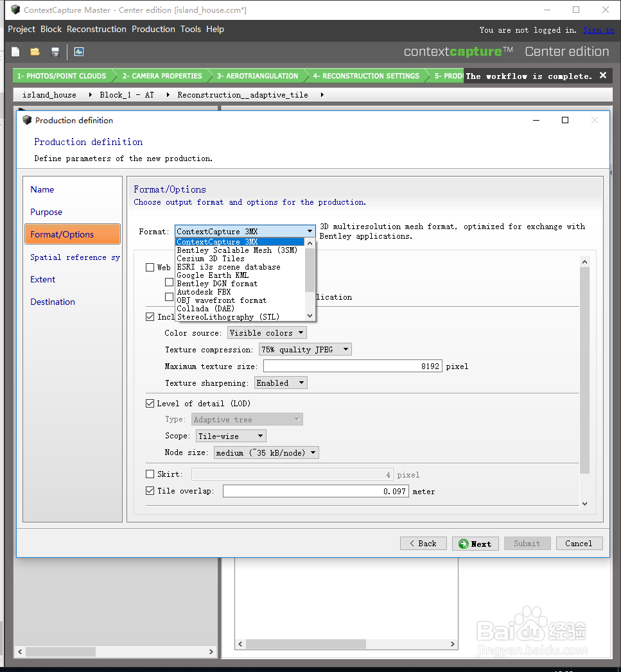Click the Production definition dialog cube icon
Viewport: 621px width, 672px height.
click(27, 120)
